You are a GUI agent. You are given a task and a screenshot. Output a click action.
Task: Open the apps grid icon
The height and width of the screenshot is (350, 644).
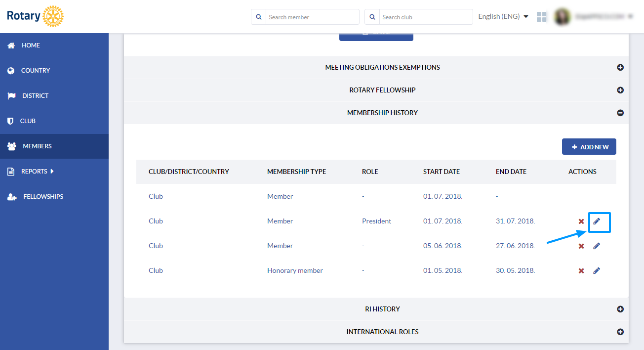(x=542, y=17)
